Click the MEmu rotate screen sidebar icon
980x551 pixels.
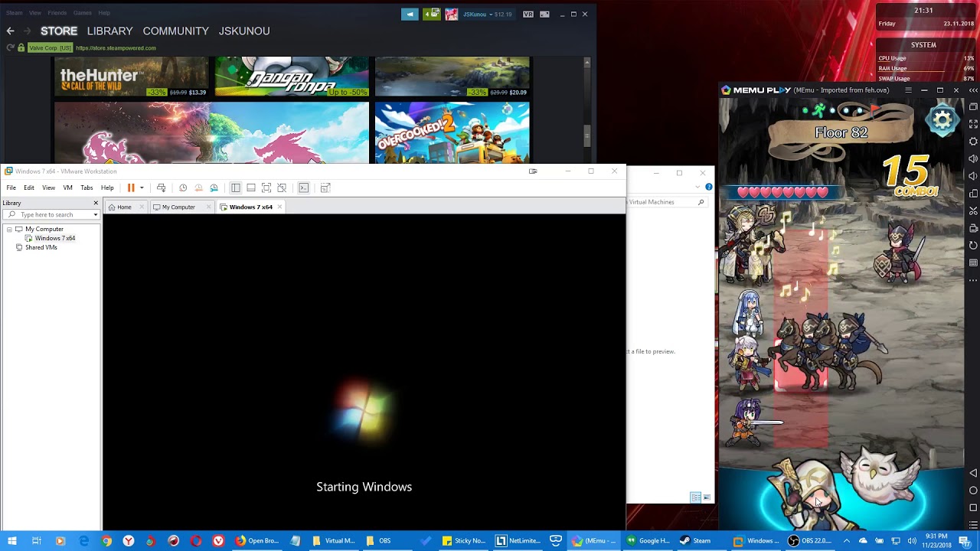tap(973, 245)
